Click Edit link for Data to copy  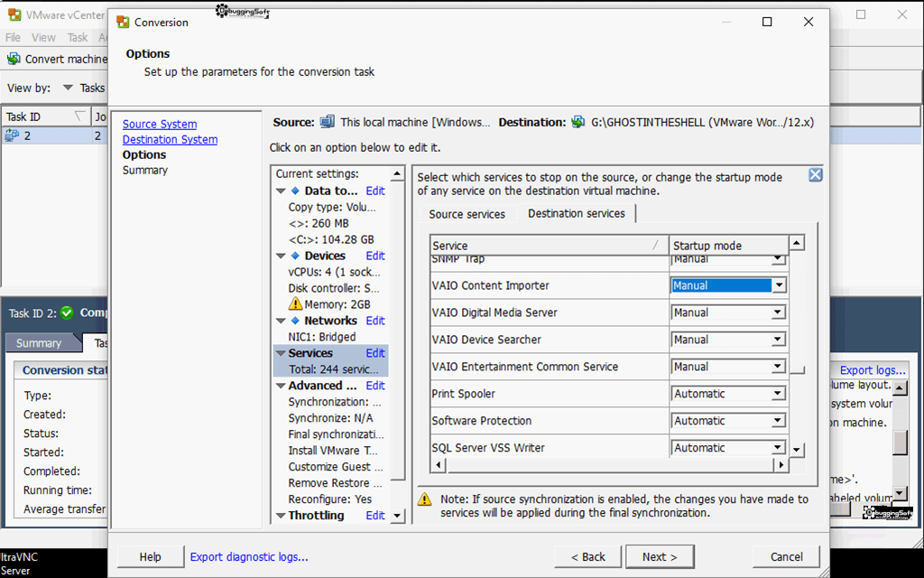point(374,191)
